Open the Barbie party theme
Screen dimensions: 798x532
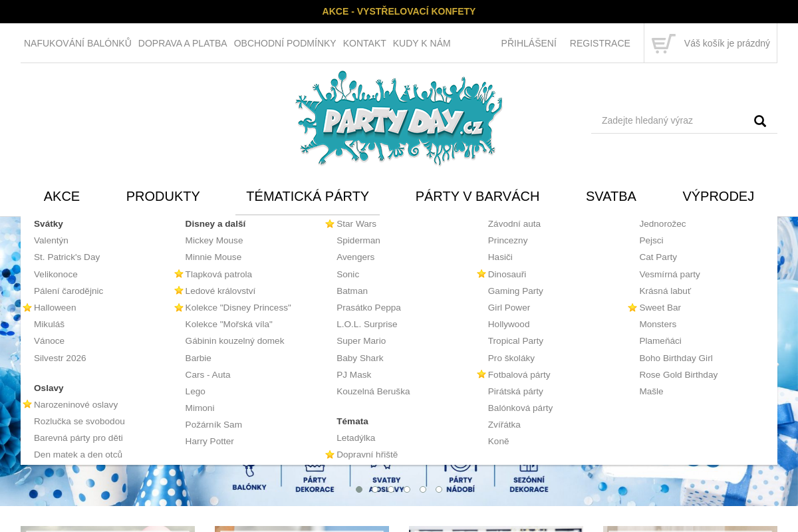tap(198, 358)
